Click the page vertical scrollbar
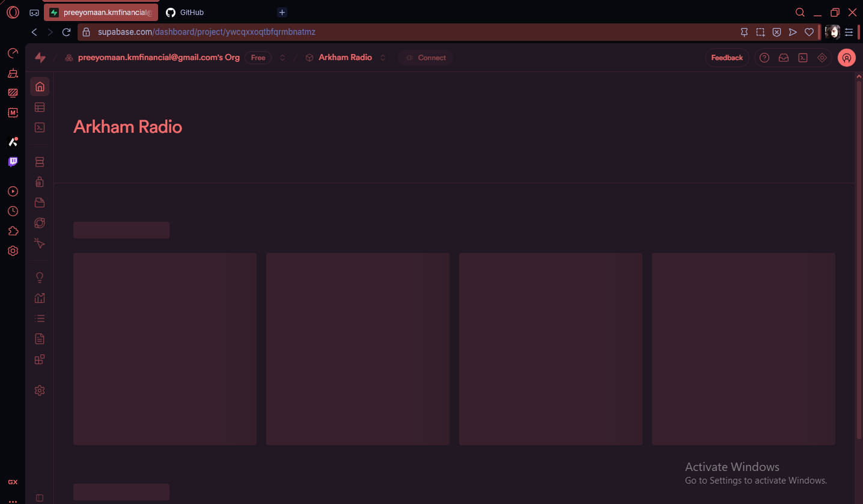 pos(859,260)
